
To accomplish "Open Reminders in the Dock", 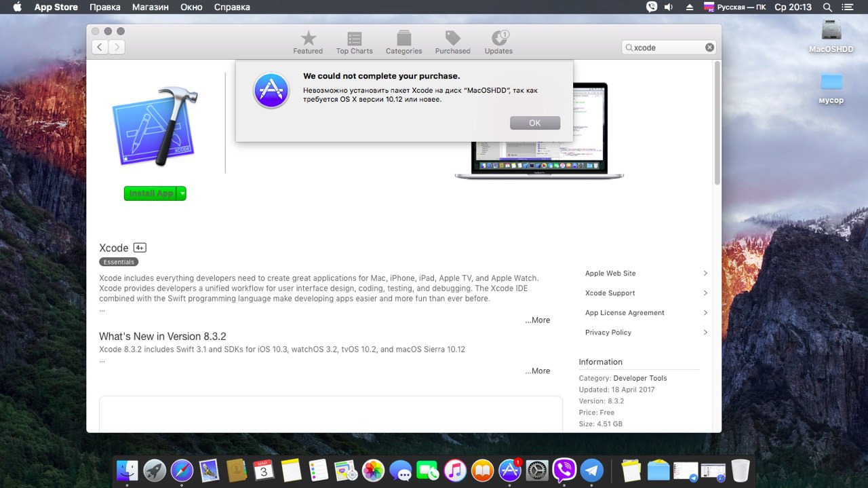I will tap(318, 470).
